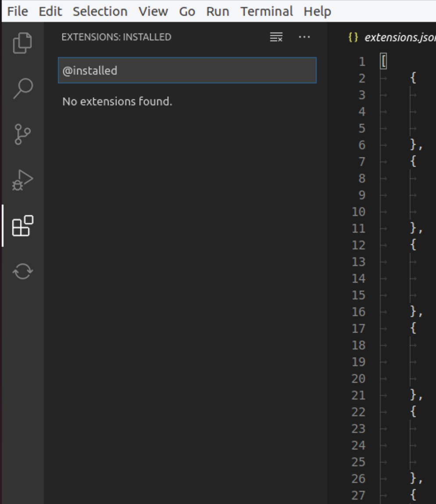Click the 'No extensions found.' message
The height and width of the screenshot is (504, 436).
117,101
